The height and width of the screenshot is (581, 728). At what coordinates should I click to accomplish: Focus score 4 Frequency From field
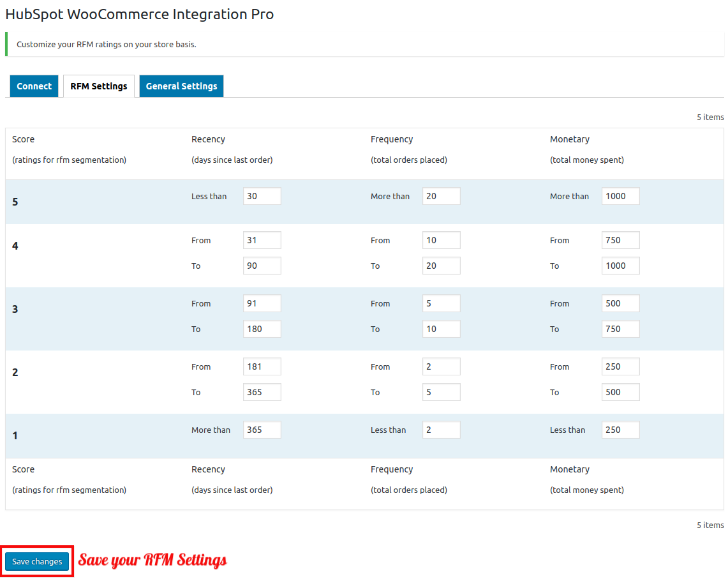click(441, 240)
